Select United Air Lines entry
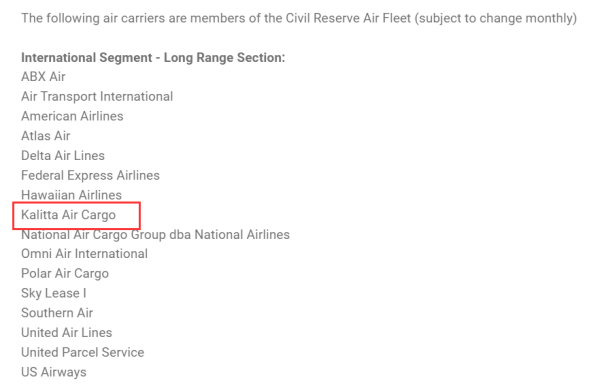This screenshot has height=386, width=600. pyautogui.click(x=67, y=332)
